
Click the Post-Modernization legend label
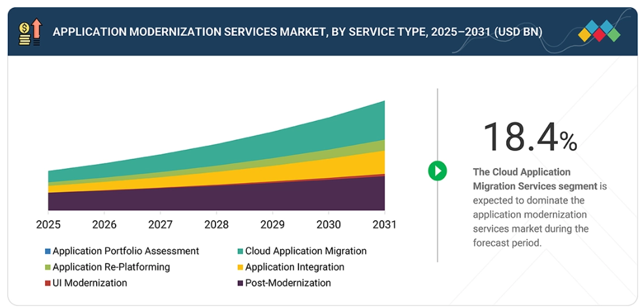click(x=288, y=283)
